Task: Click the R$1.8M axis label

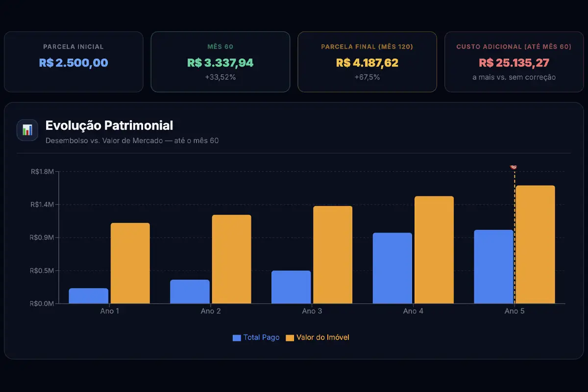Action: tap(42, 171)
